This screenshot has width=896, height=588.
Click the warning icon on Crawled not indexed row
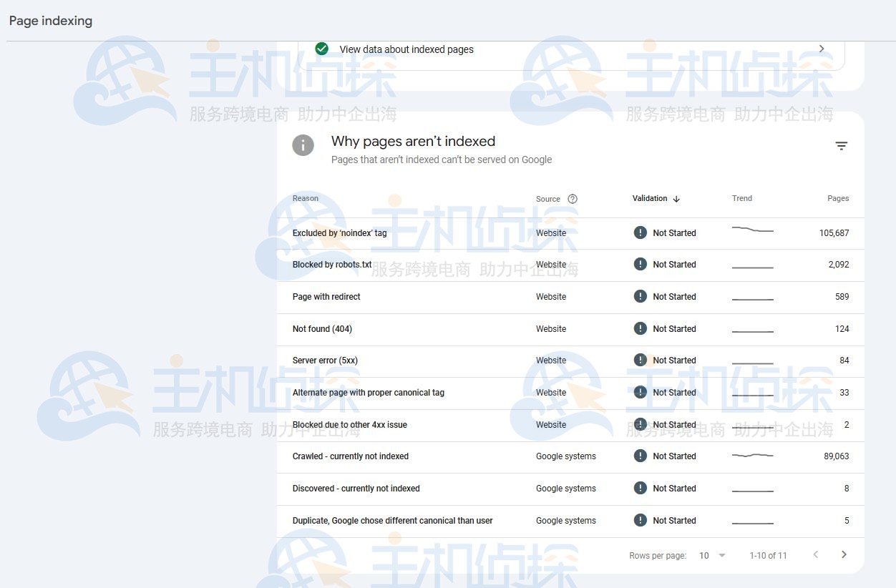click(x=640, y=456)
